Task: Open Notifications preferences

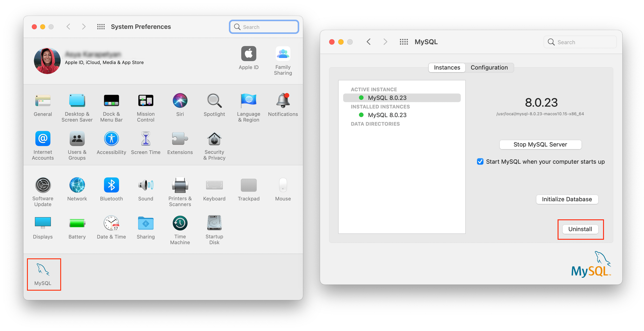Action: tap(283, 105)
